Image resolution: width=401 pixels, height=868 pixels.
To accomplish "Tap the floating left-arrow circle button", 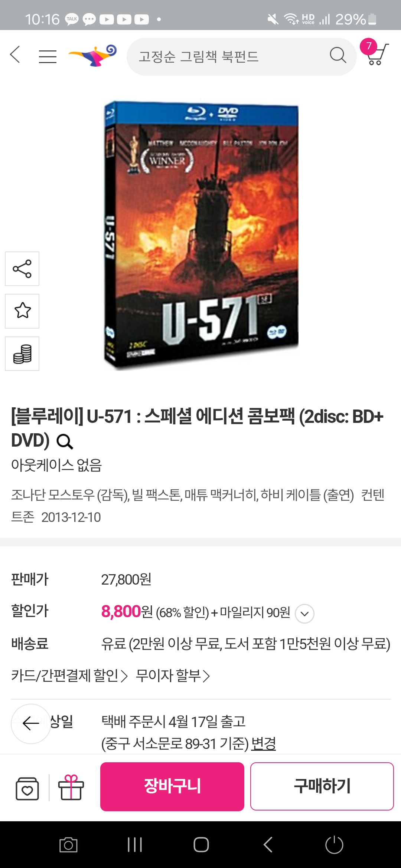I will (31, 724).
